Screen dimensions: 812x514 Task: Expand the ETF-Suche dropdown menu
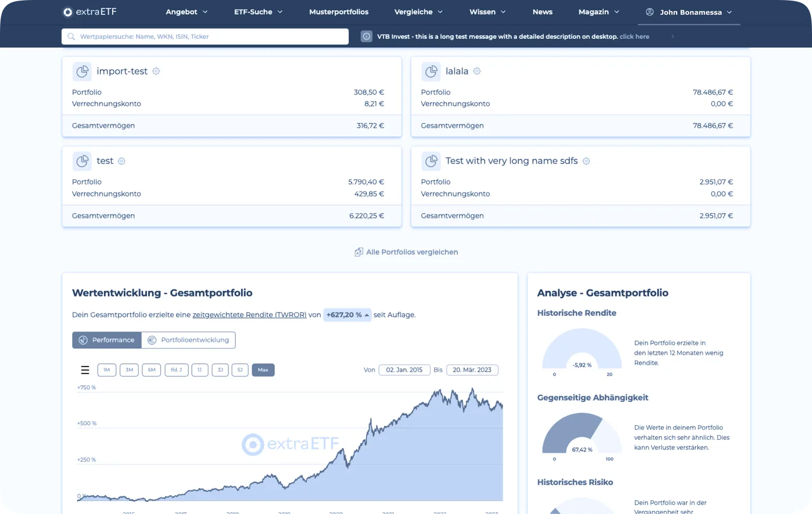258,12
